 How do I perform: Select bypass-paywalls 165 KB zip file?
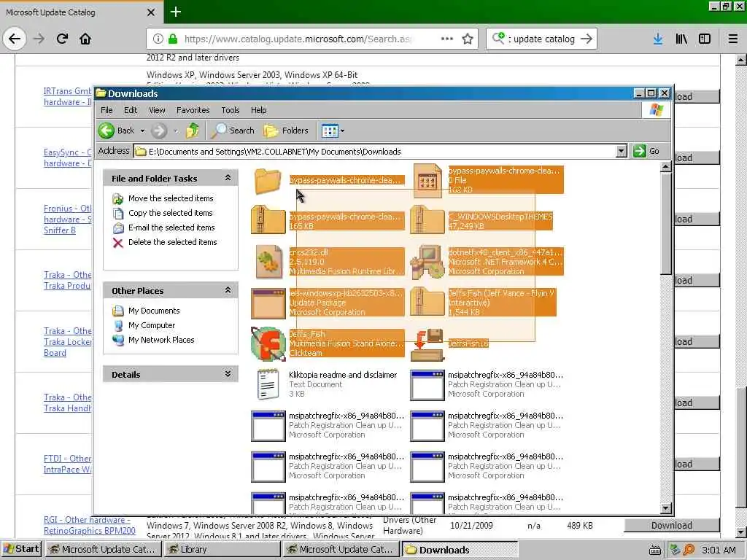(268, 220)
